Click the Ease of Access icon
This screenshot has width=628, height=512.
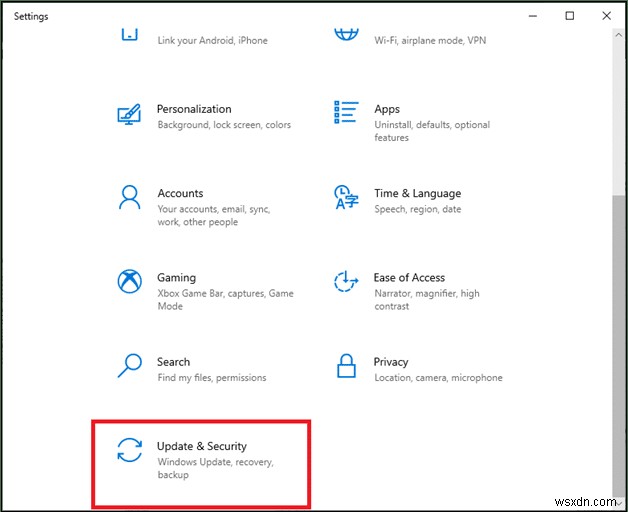coord(346,281)
